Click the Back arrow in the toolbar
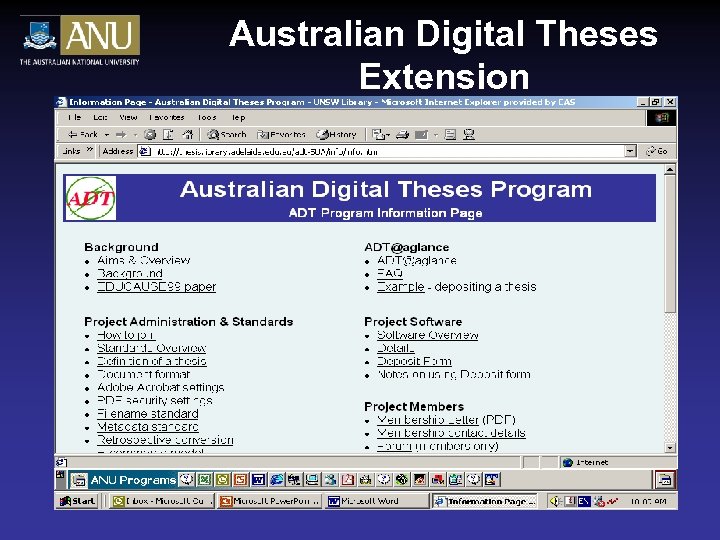Viewport: 720px width, 540px height. [x=83, y=135]
